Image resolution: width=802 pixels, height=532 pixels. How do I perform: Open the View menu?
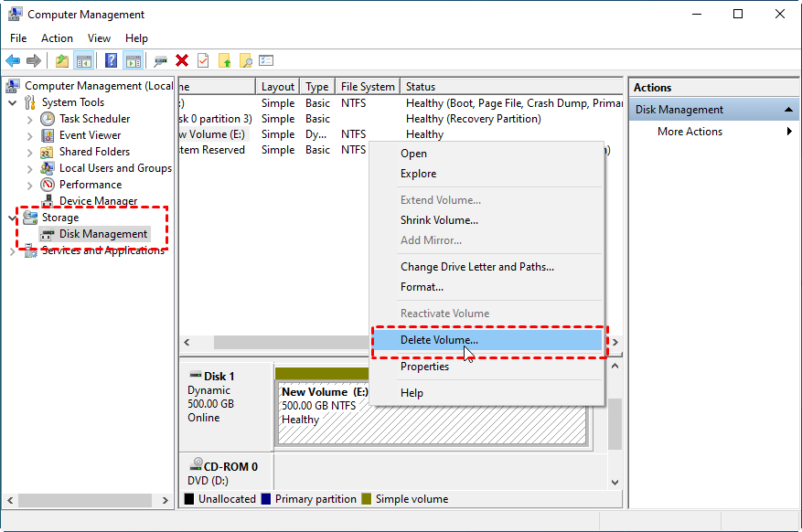coord(99,38)
